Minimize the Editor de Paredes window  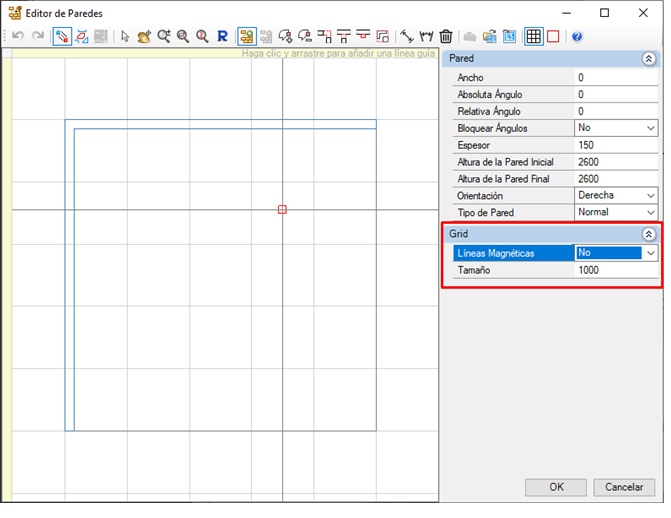(566, 13)
